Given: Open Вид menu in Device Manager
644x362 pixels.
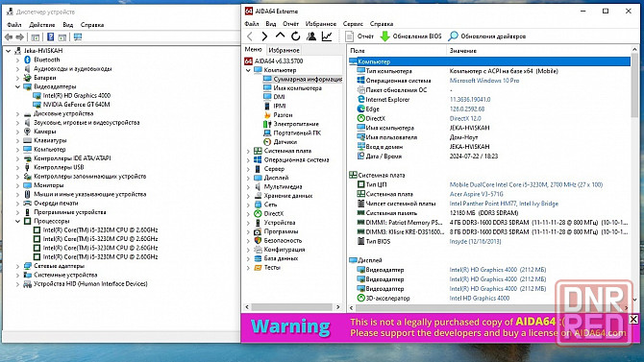Looking at the screenshot, I should 68,25.
